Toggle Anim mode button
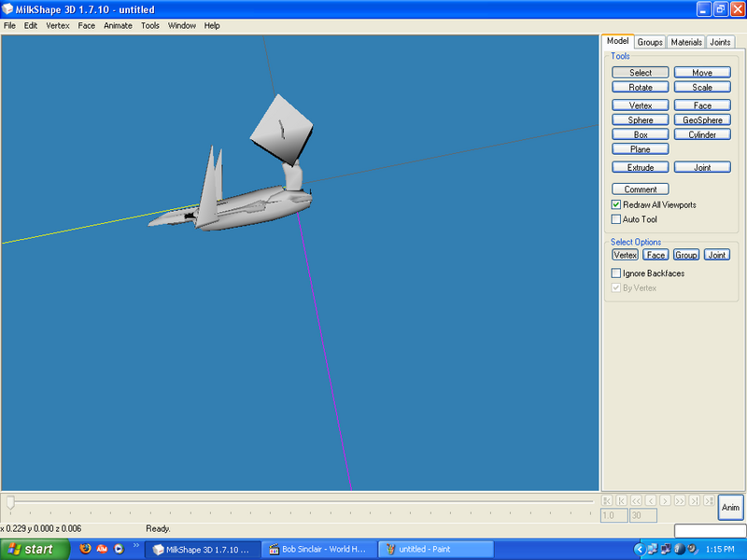The height and width of the screenshot is (560, 747). click(730, 507)
